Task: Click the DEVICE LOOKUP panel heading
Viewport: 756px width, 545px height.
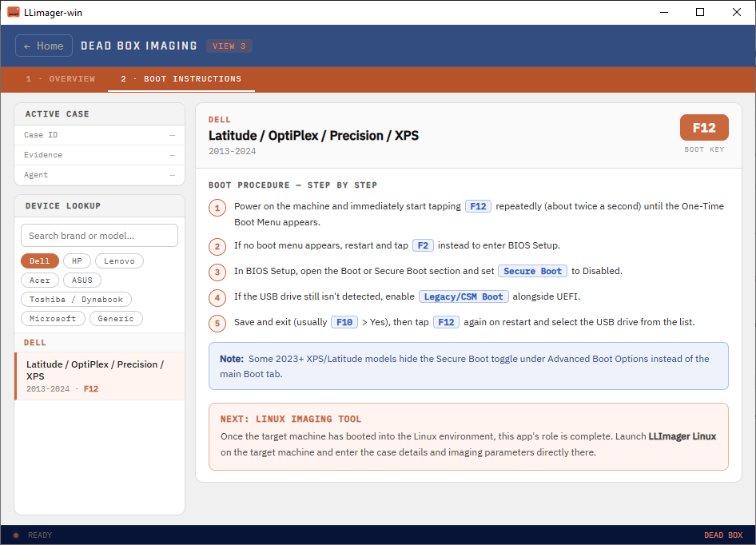Action: [x=63, y=206]
